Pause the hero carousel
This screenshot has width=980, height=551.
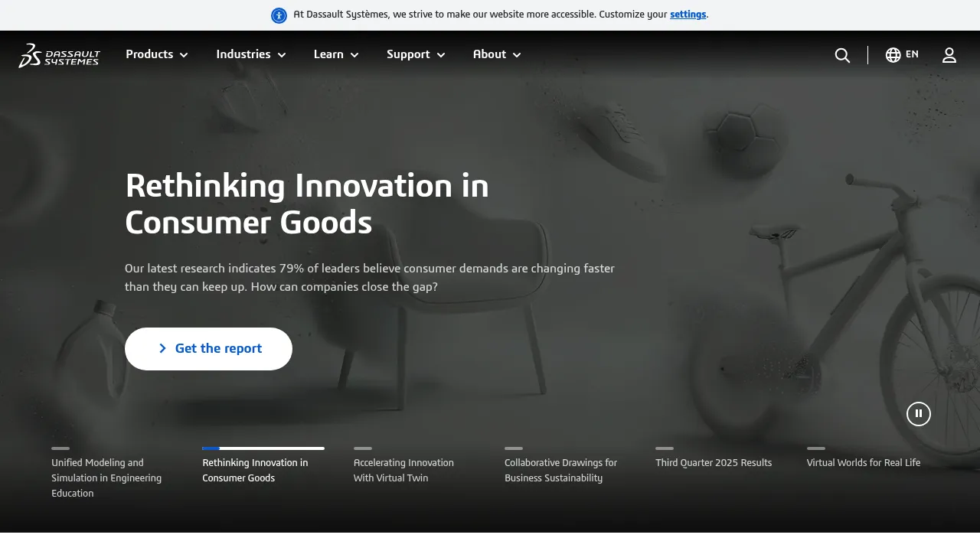pyautogui.click(x=919, y=414)
